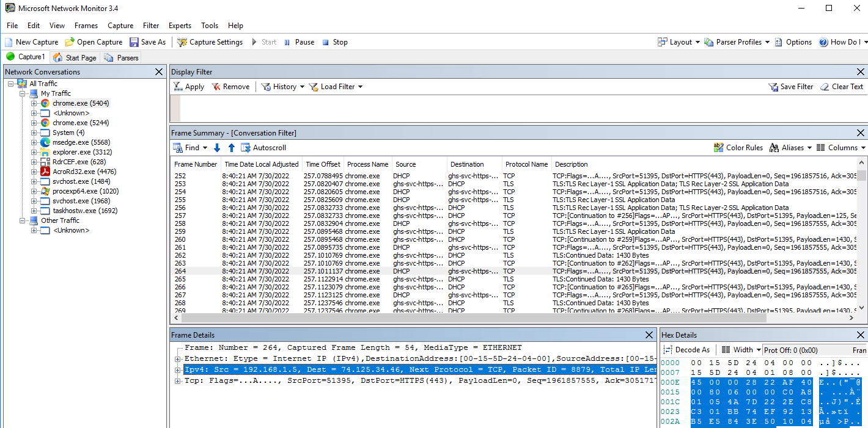Start a new capture

pos(31,42)
